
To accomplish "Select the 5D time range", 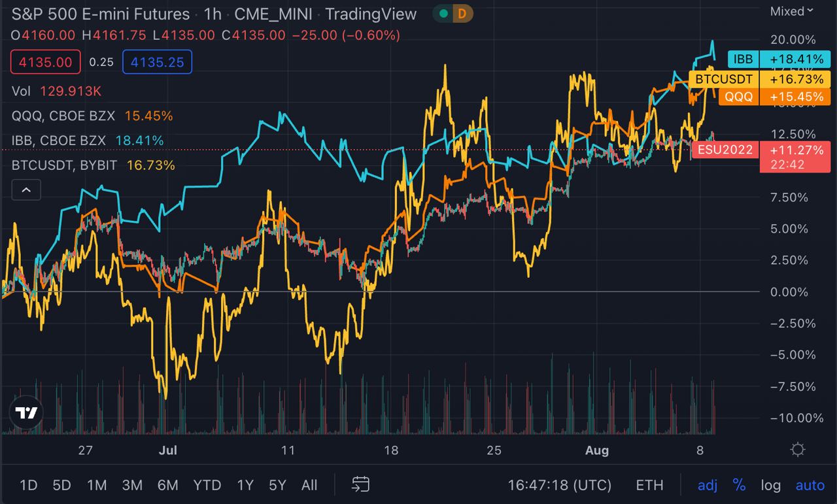I will point(61,485).
